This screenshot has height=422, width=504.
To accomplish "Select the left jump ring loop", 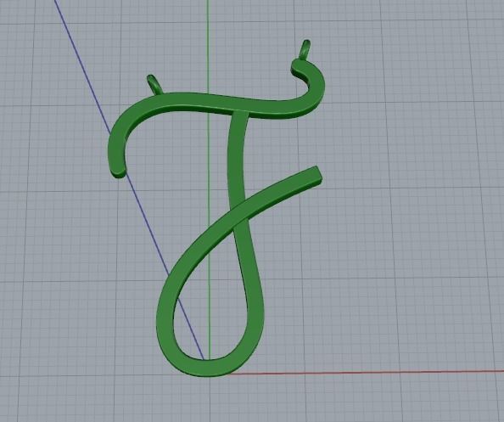I will 154,85.
